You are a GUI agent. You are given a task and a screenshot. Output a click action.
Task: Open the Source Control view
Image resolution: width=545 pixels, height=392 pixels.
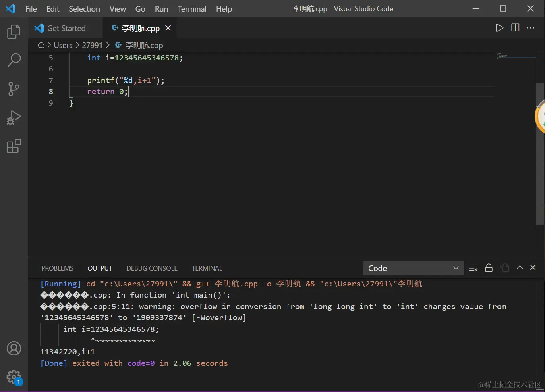pyautogui.click(x=14, y=89)
